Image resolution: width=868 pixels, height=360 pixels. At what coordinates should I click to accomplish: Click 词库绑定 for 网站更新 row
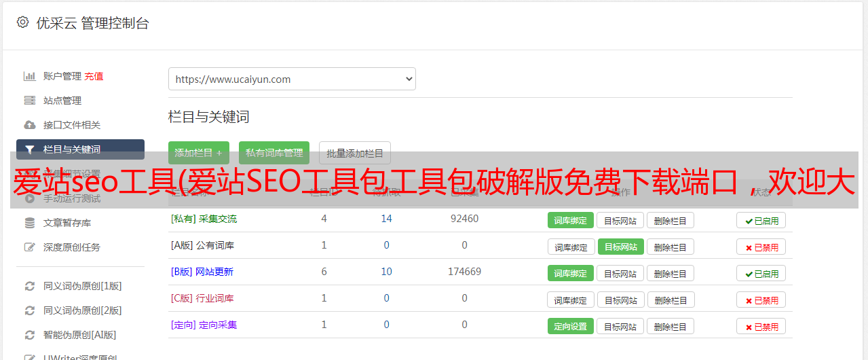tap(571, 273)
